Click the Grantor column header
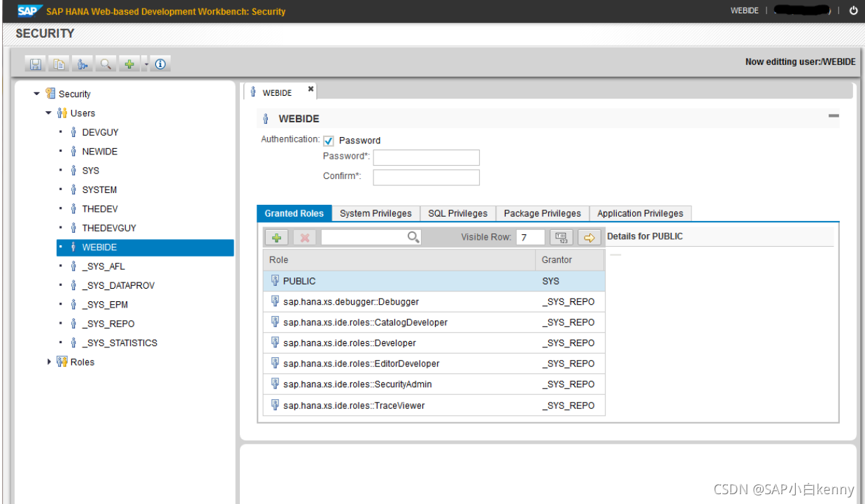This screenshot has height=504, width=865. (570, 260)
